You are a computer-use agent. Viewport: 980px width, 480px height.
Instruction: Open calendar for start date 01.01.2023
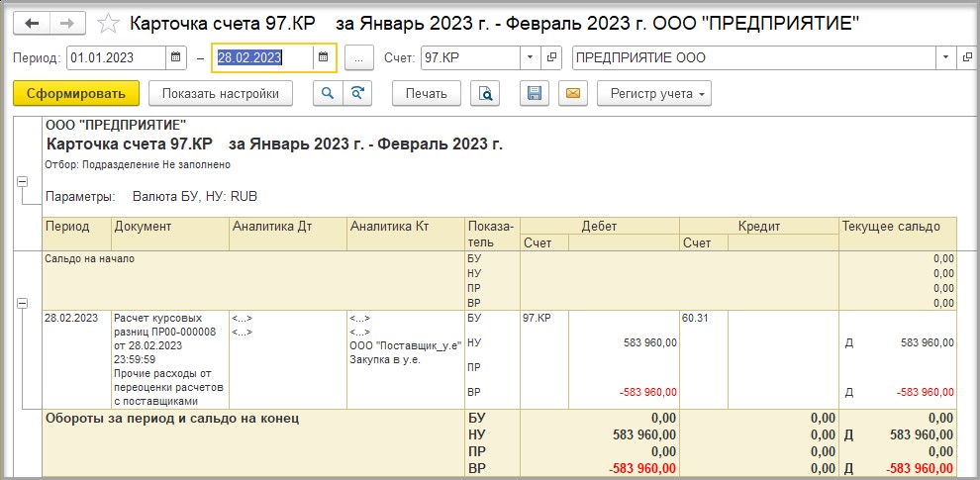[x=175, y=57]
